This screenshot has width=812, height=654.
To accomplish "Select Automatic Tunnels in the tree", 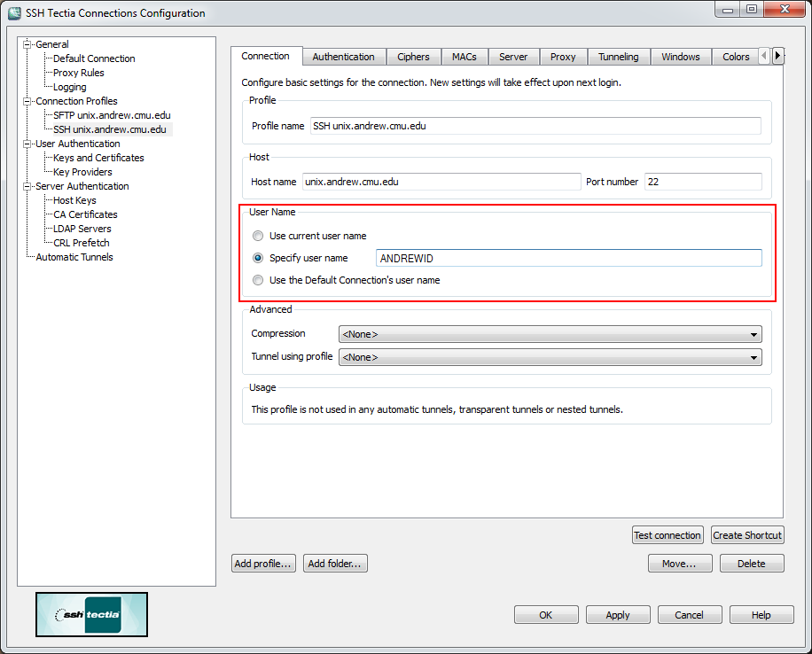I will click(x=74, y=257).
